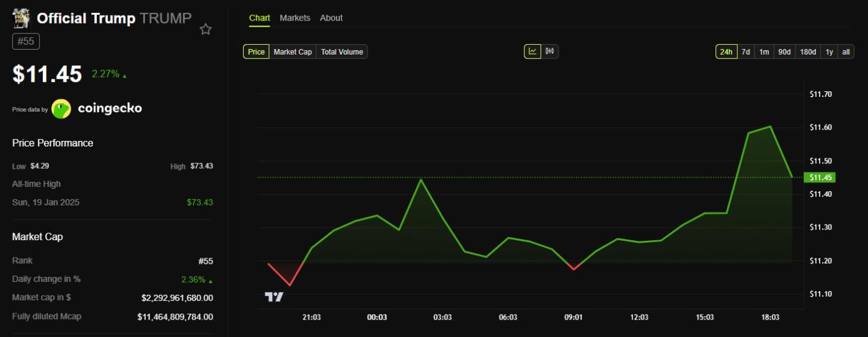Click the TradingView logo on chart

[x=274, y=297]
